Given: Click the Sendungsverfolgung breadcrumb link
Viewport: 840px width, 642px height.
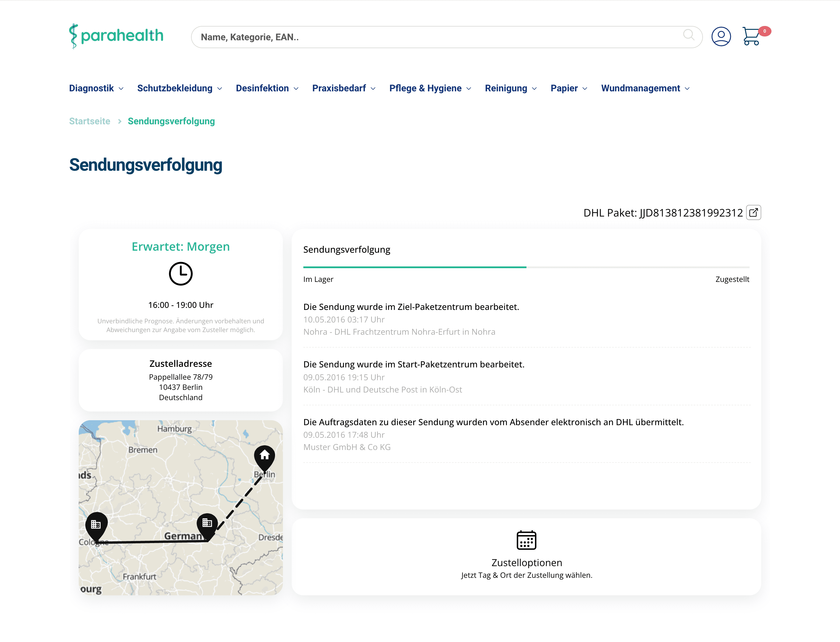Looking at the screenshot, I should pyautogui.click(x=171, y=121).
